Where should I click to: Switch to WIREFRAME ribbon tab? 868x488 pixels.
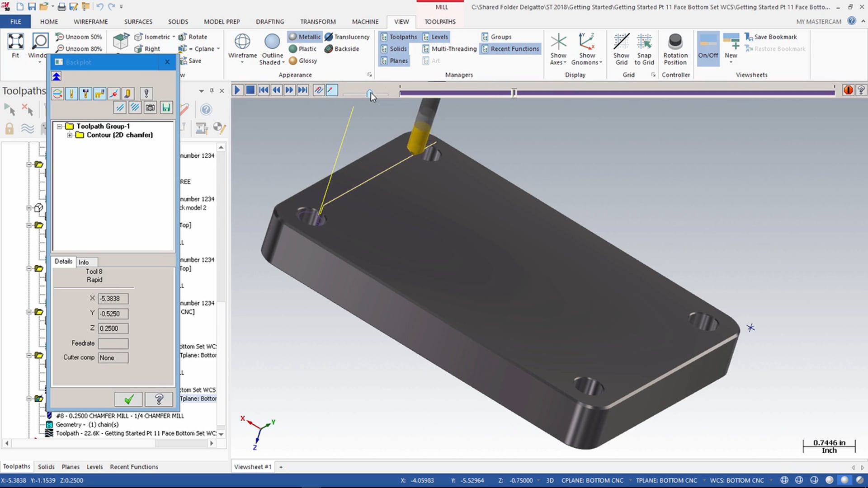(x=91, y=22)
